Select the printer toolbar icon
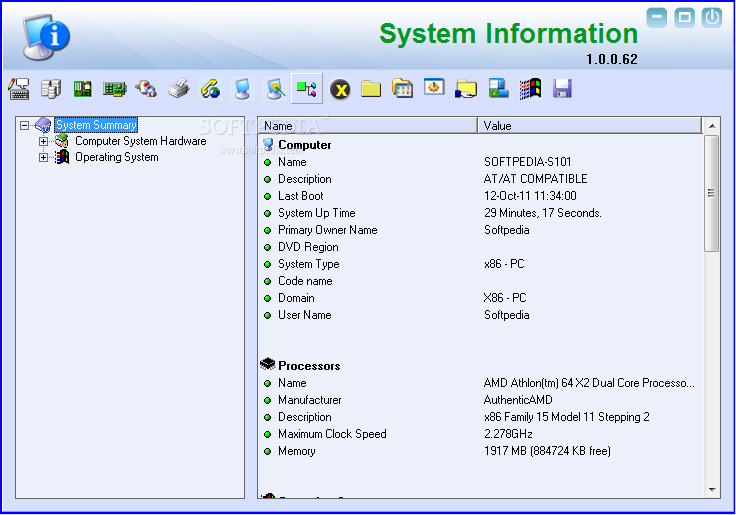The width and height of the screenshot is (736, 515). click(178, 89)
